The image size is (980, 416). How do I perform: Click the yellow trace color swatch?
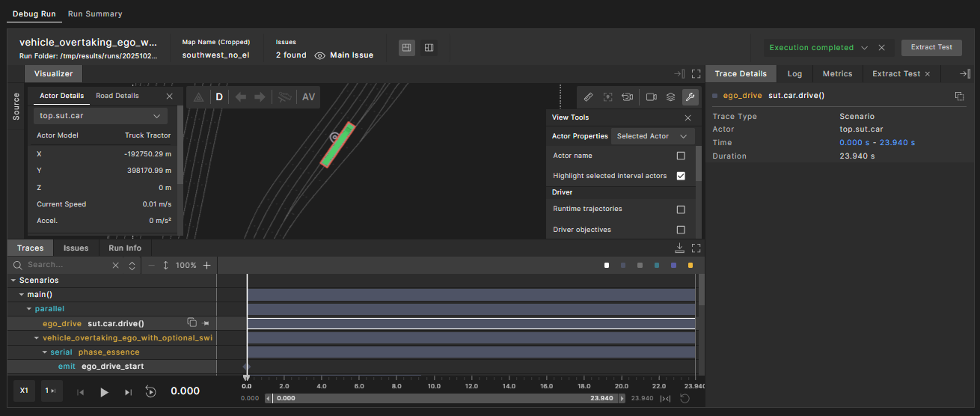coord(690,266)
